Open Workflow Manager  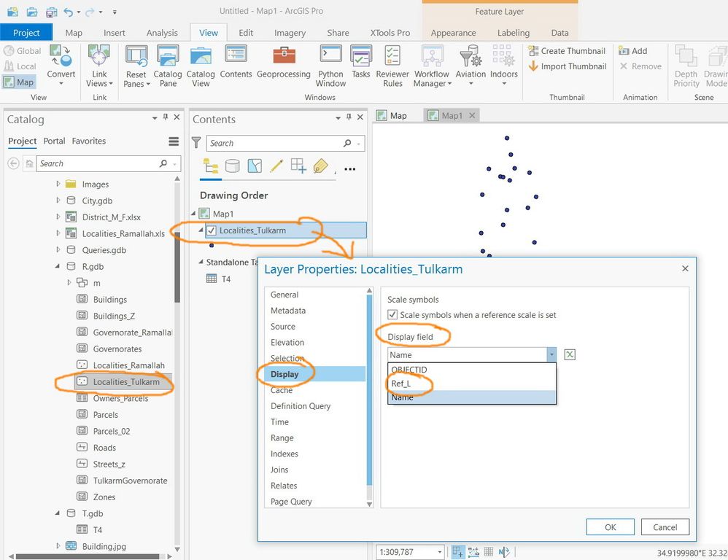click(x=432, y=66)
